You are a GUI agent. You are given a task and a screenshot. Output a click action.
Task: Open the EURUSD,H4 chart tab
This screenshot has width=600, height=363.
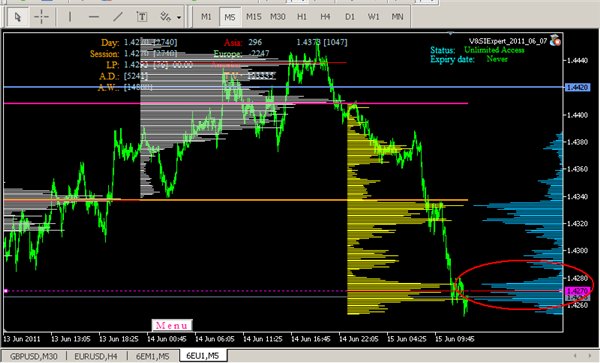click(96, 356)
